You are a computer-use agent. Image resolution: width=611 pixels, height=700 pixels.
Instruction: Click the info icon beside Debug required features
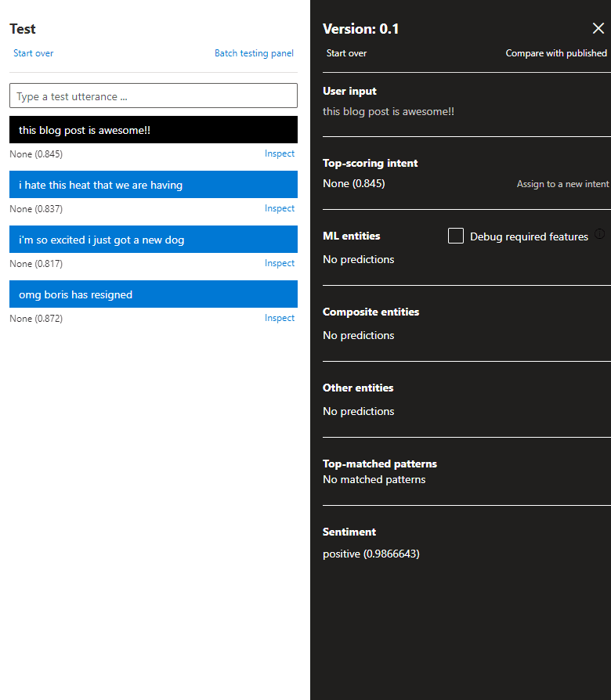600,234
